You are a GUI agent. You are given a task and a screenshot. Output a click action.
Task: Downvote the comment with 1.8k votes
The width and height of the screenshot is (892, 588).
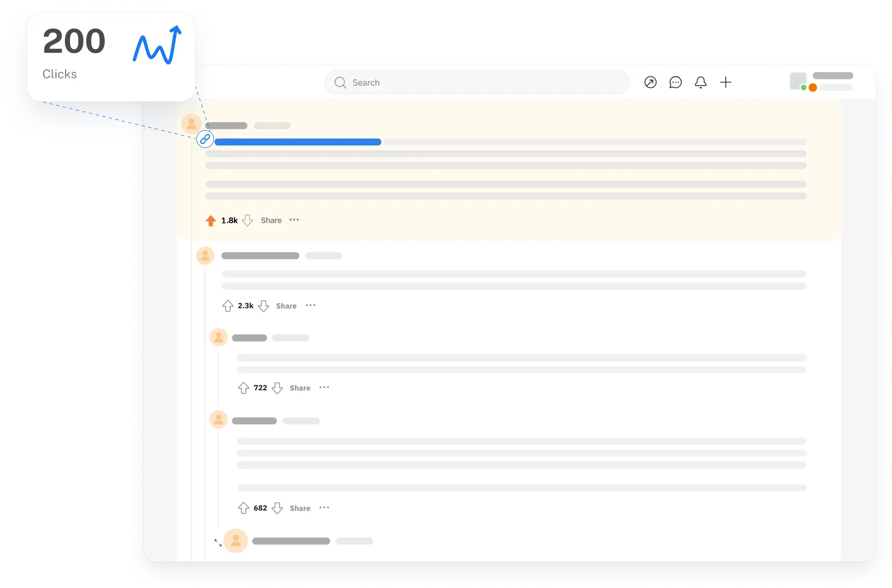247,221
